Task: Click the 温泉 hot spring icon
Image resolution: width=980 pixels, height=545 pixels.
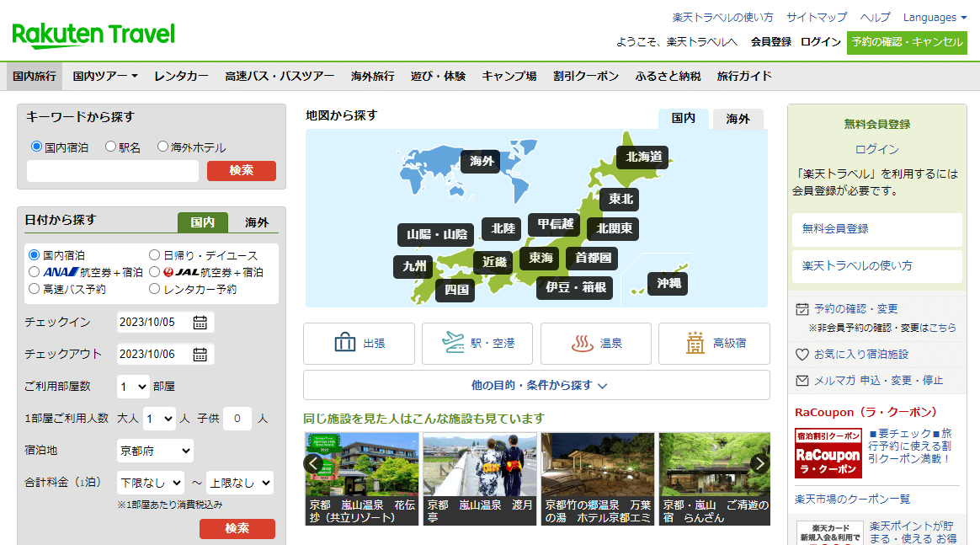Action: tap(583, 344)
